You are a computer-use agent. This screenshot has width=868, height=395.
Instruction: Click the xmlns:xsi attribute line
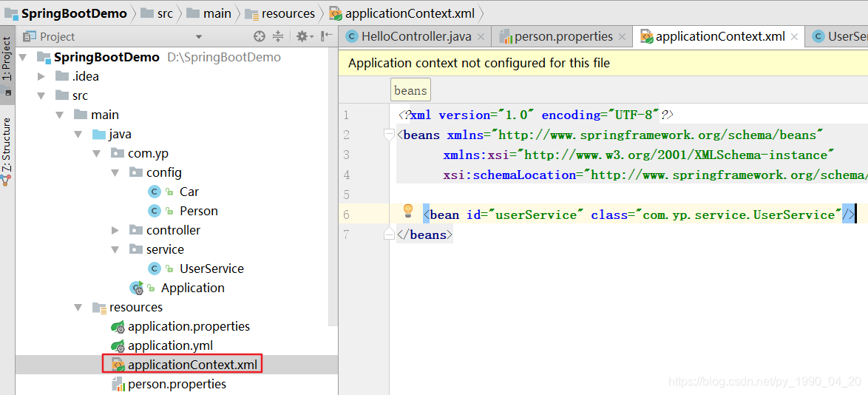638,155
